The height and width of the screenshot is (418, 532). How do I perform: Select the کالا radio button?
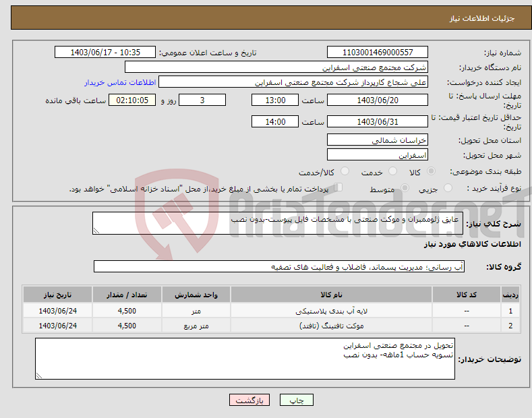coord(431,171)
